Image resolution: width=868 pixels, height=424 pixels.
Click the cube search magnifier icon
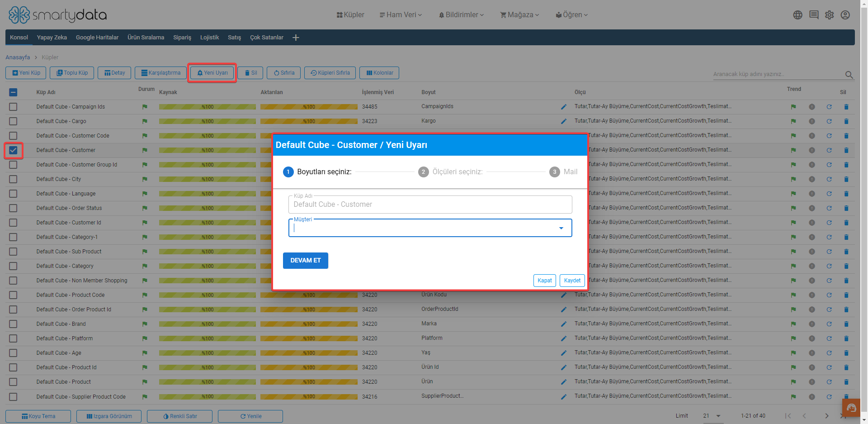click(x=849, y=75)
